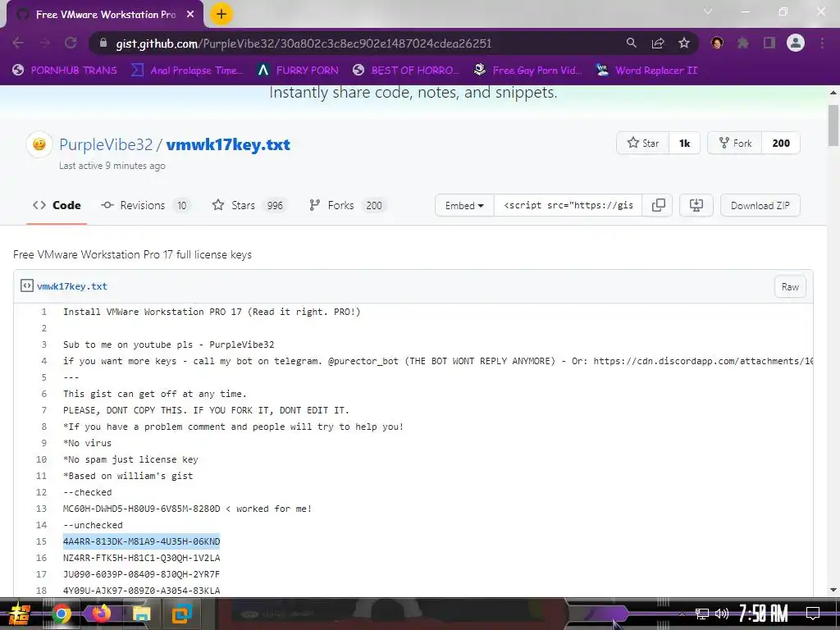Viewport: 840px width, 630px height.
Task: Bookmark this page with the star icon
Action: [684, 43]
